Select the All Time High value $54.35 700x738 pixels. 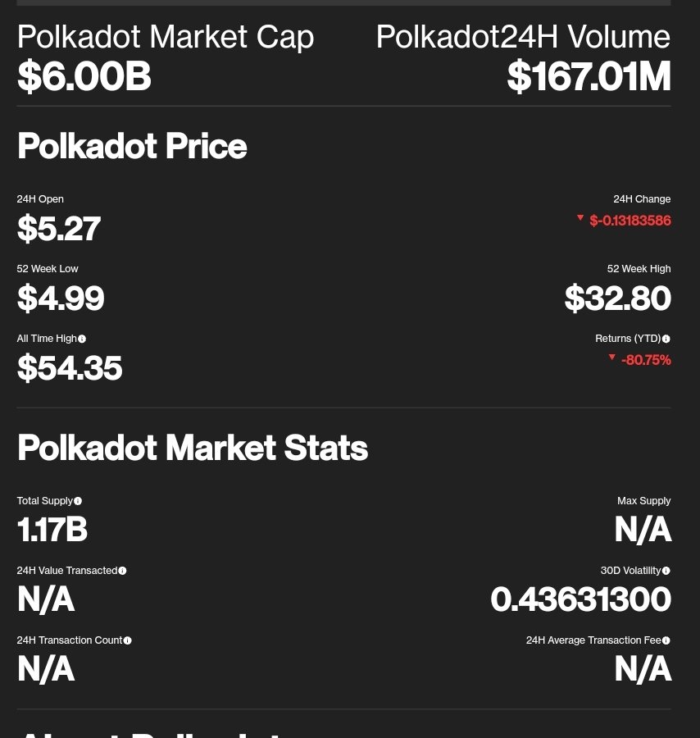[70, 367]
